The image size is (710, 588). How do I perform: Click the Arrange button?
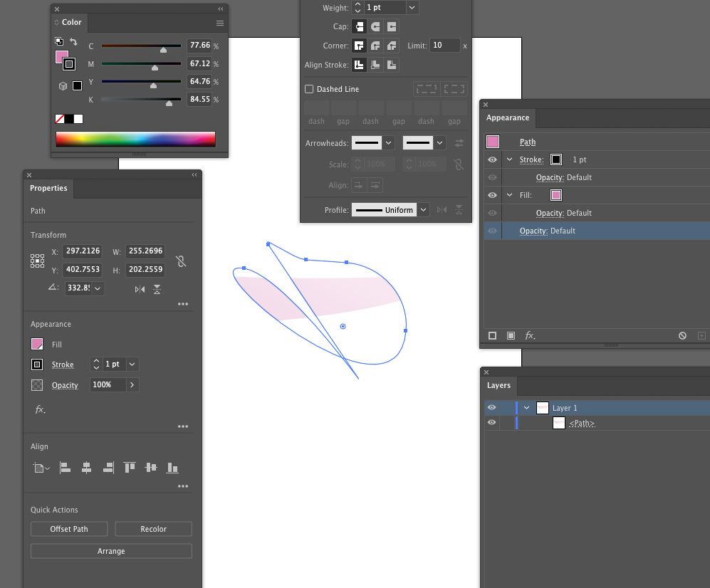tap(111, 551)
